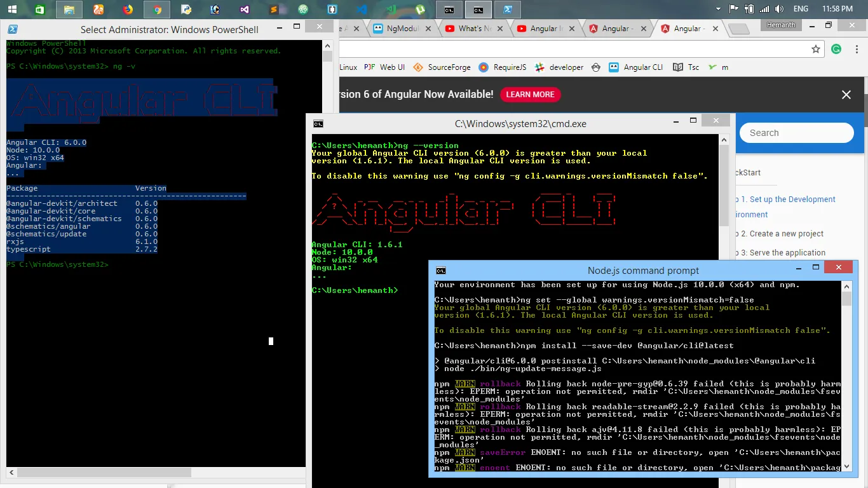The image size is (868, 488).
Task: Bookmark this page with the star icon
Action: click(816, 50)
